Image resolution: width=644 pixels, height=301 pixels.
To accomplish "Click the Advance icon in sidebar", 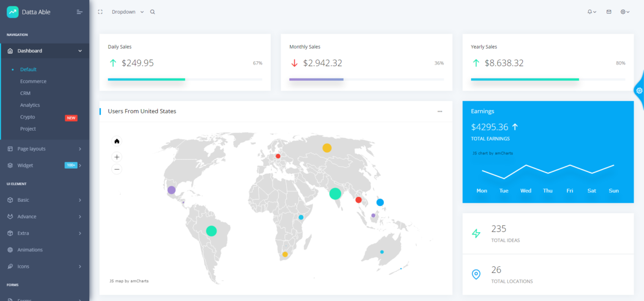I will tap(10, 216).
